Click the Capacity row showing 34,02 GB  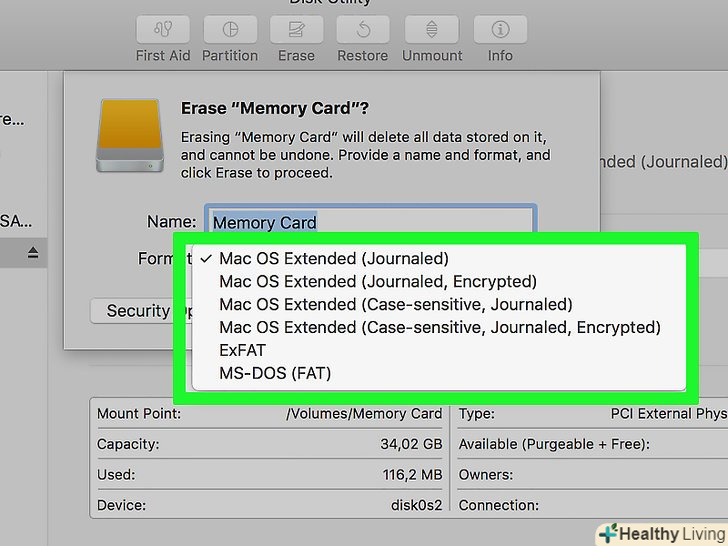coord(270,444)
